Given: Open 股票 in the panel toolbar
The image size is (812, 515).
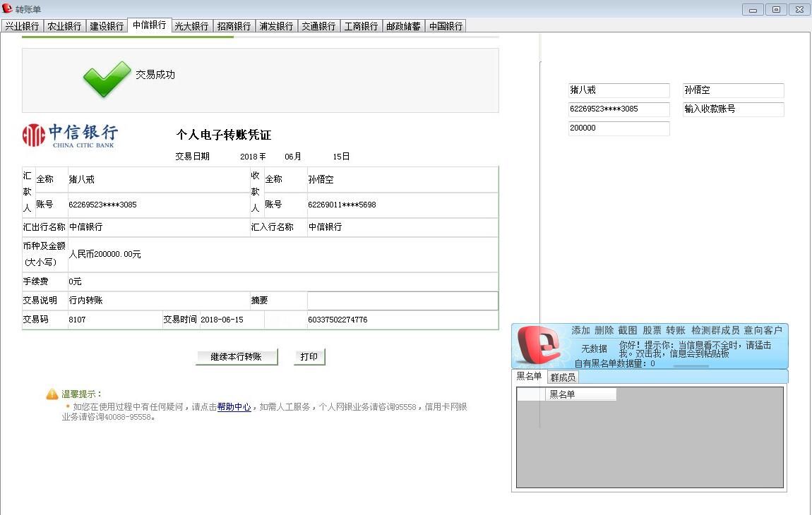Looking at the screenshot, I should (x=652, y=330).
